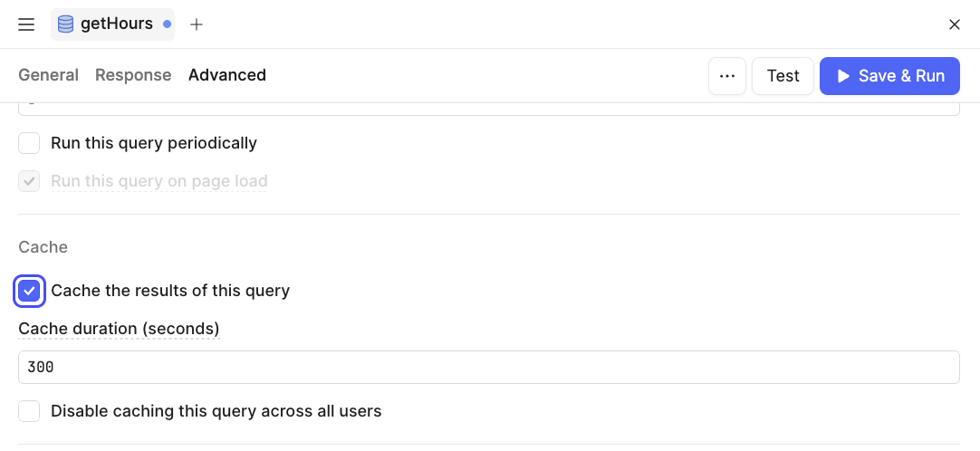980x451 pixels.
Task: Click the play icon in Save & Run
Action: tap(843, 76)
